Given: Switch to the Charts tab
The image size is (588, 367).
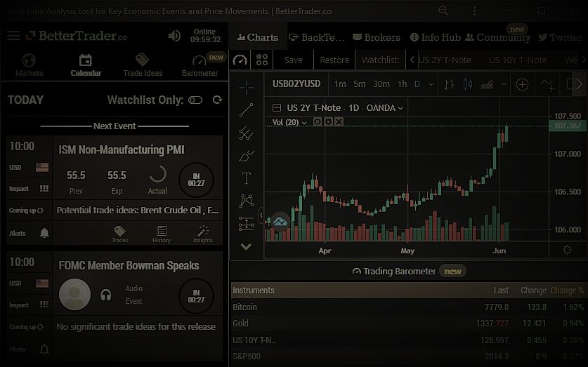Looking at the screenshot, I should pos(258,37).
